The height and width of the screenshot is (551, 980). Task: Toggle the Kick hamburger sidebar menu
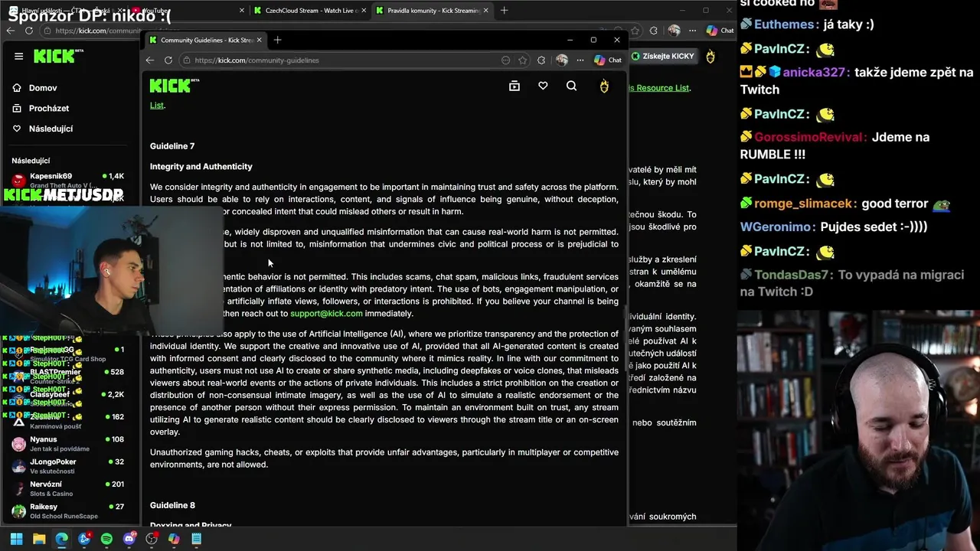tap(18, 56)
